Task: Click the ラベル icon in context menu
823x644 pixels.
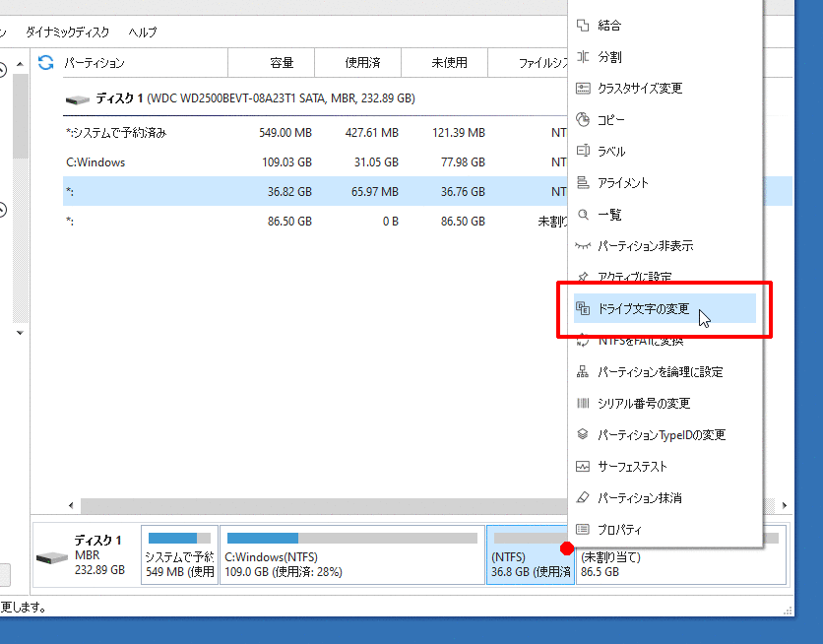Action: [x=583, y=152]
